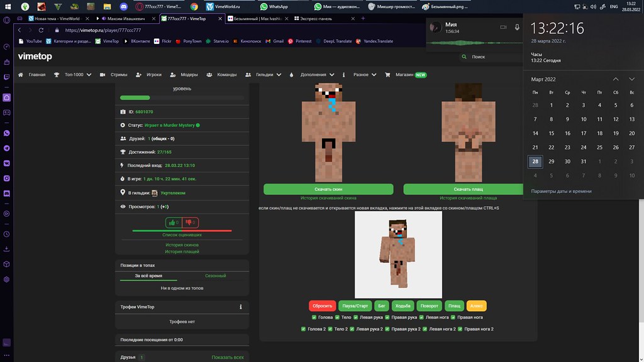This screenshot has width=644, height=362.
Task: Toggle the Тело 2 checkbox
Action: pos(330,329)
